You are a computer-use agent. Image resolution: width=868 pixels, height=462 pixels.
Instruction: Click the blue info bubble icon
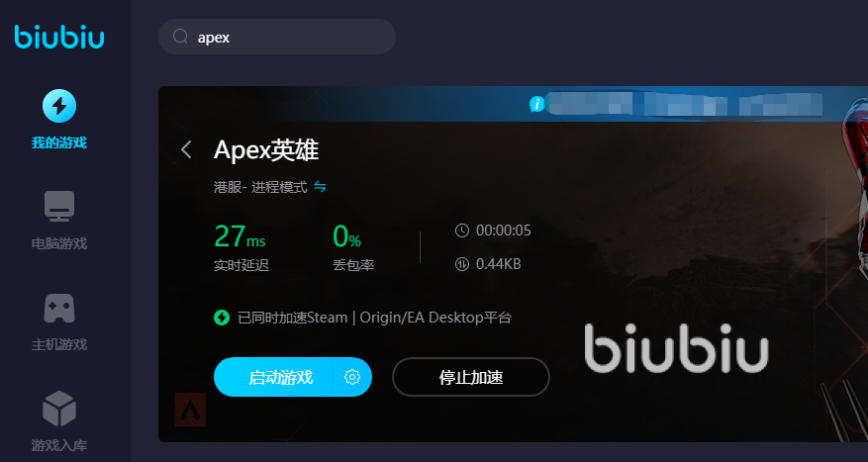pyautogui.click(x=537, y=104)
